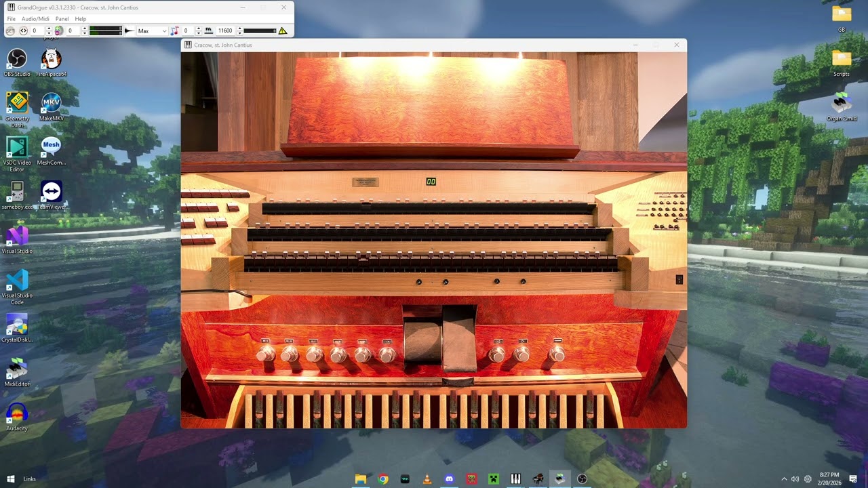Open MeshCommander desktop icon

(51, 151)
